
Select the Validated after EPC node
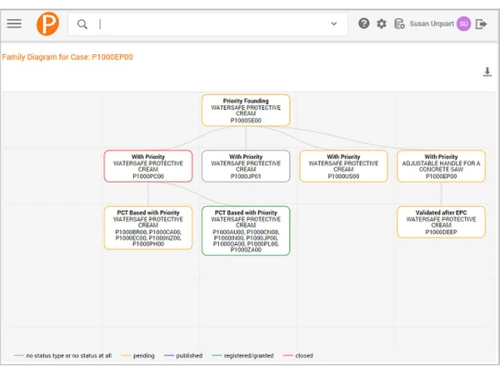tap(441, 222)
